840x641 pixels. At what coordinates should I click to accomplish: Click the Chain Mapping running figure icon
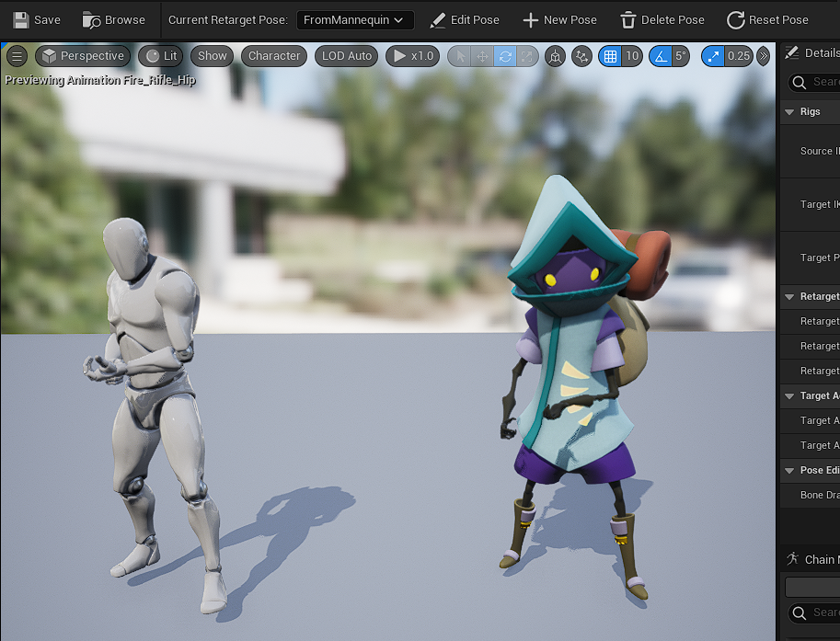pos(792,559)
